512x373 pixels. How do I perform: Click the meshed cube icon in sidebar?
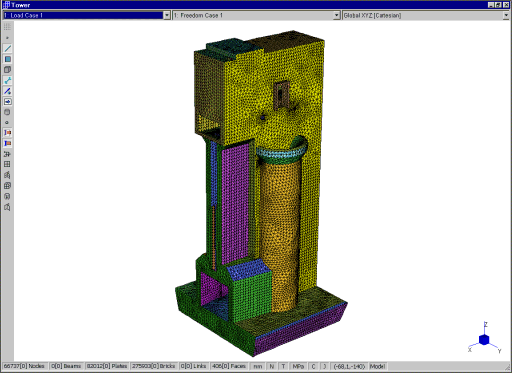click(7, 186)
